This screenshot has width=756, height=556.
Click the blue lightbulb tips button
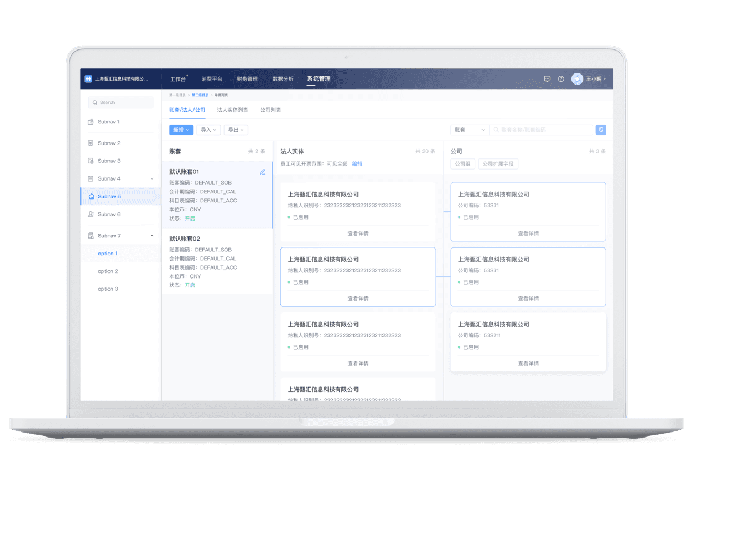pyautogui.click(x=601, y=130)
